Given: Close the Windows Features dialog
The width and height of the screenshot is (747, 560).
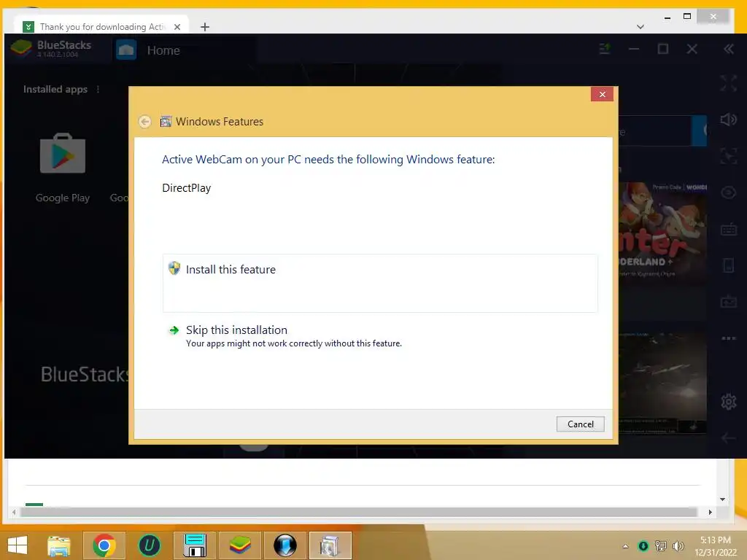Looking at the screenshot, I should pos(602,94).
